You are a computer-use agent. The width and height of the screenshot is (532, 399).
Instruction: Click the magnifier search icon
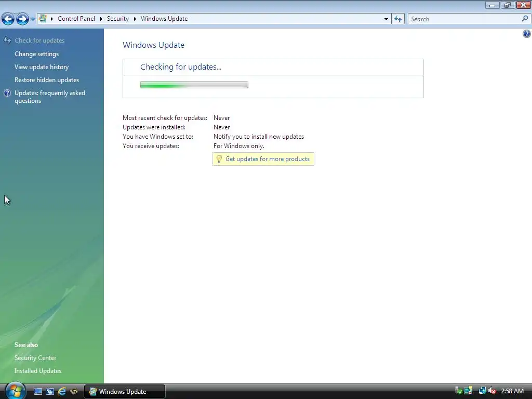click(525, 19)
